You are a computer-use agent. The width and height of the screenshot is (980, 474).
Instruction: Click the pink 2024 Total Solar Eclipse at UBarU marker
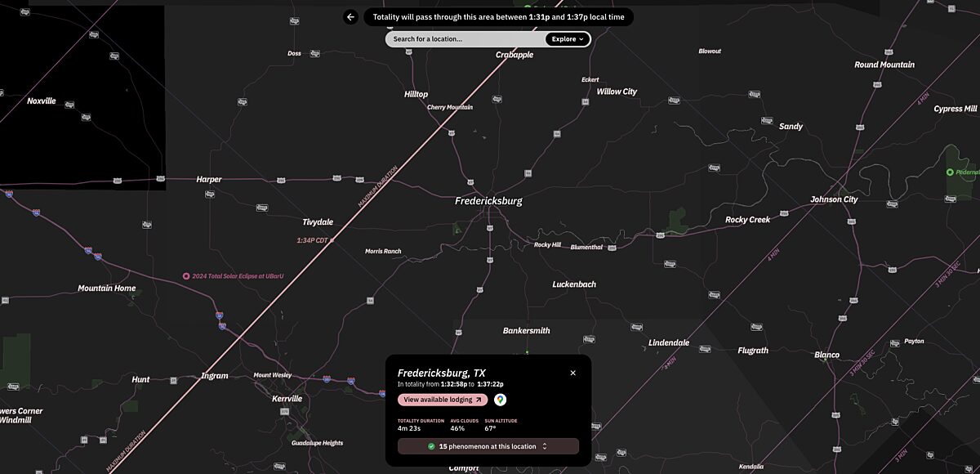click(186, 275)
